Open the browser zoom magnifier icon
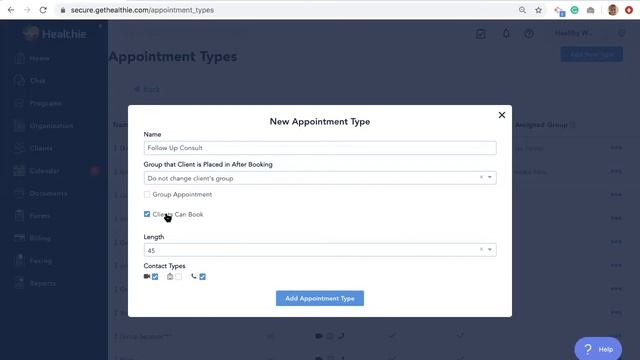Viewport: 640px width, 360px height. (x=522, y=10)
